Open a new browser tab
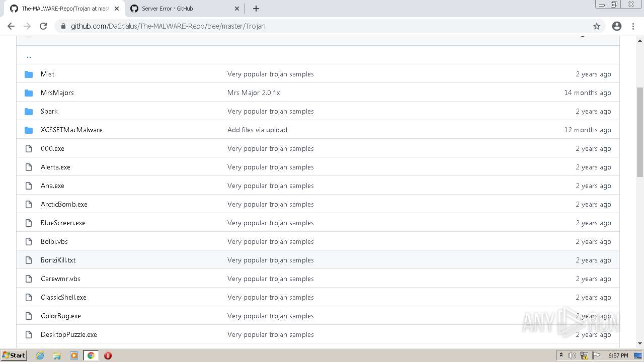Image resolution: width=644 pixels, height=362 pixels. point(256,9)
